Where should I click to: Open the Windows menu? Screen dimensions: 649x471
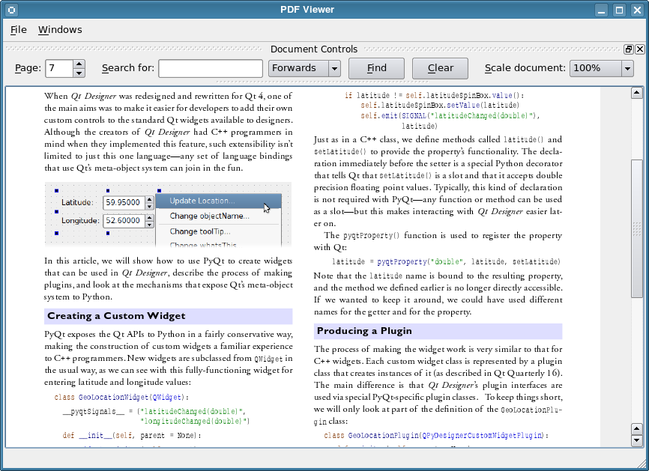point(60,30)
